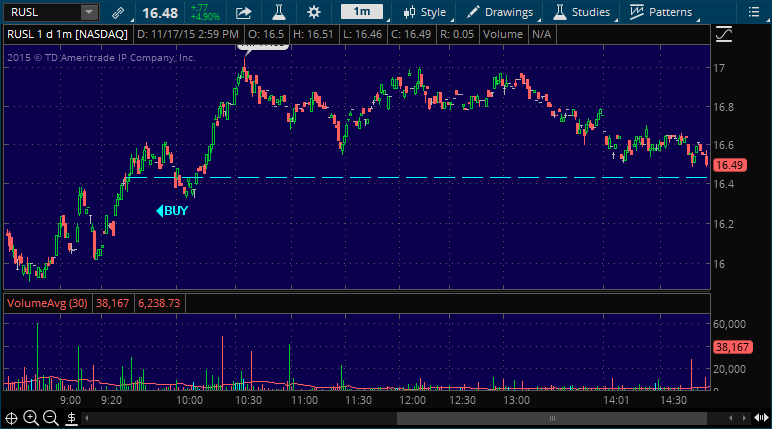
Task: Click the C: 16.49 close value
Action: (411, 34)
